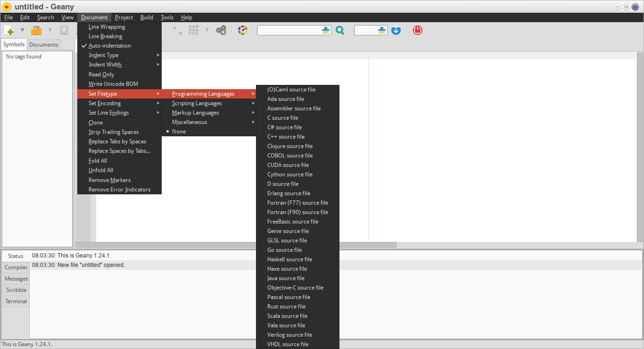644x349 pixels.
Task: Open the Project menu
Action: [x=124, y=17]
